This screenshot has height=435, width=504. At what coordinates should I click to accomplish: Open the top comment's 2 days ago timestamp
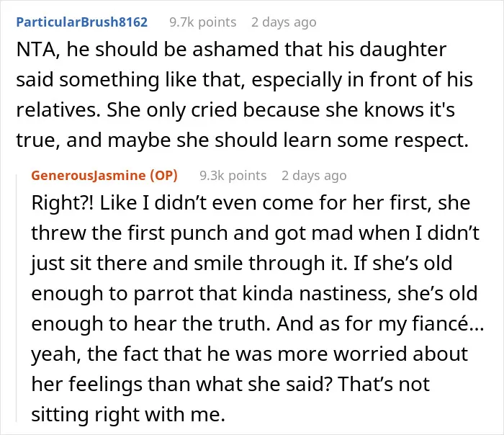284,22
